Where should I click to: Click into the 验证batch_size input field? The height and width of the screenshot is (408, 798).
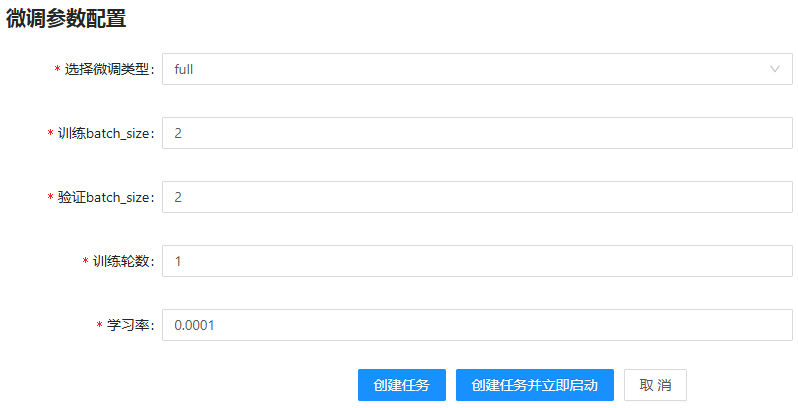coord(476,197)
